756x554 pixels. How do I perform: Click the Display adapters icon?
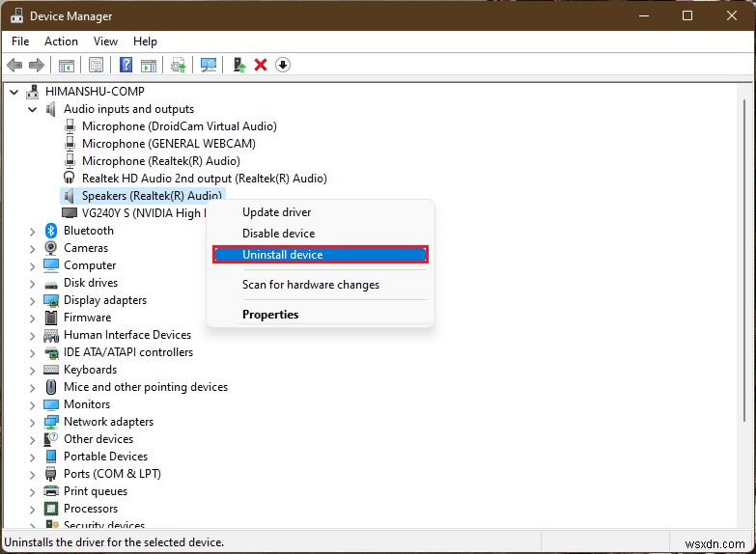coord(50,300)
